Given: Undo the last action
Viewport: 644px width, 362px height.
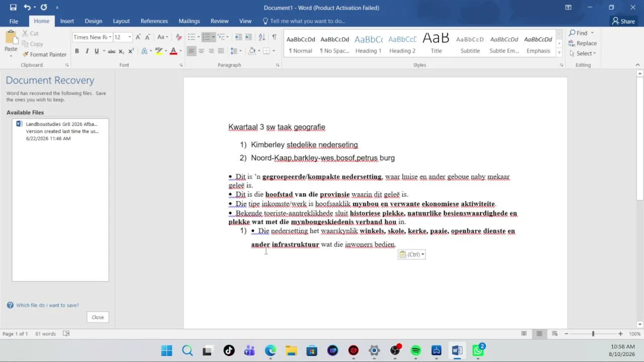Looking at the screenshot, I should (27, 8).
